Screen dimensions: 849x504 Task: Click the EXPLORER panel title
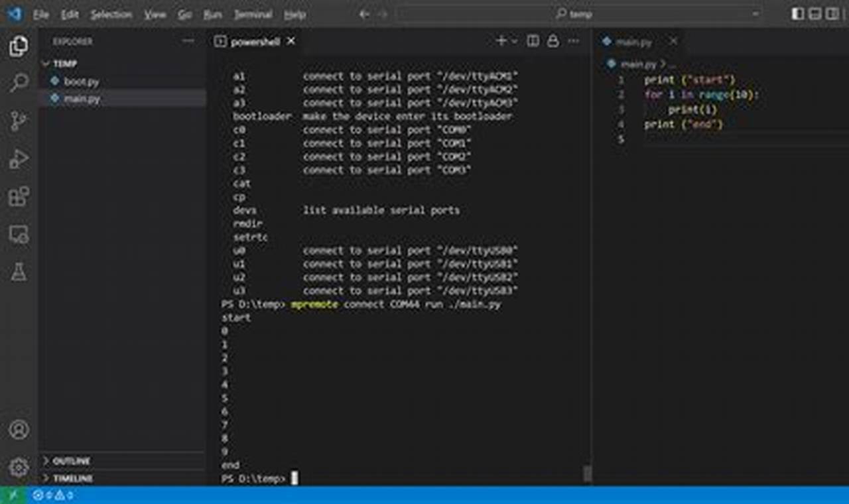[x=73, y=41]
